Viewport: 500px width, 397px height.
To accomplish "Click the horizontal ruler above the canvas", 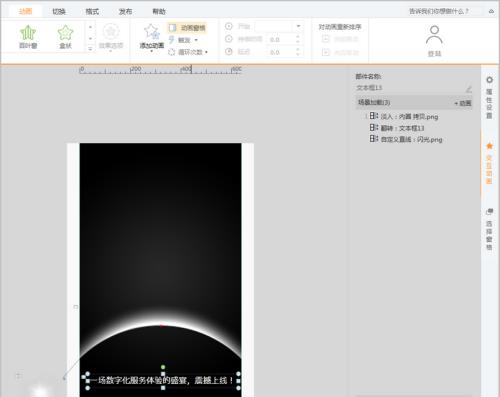I will (x=160, y=70).
